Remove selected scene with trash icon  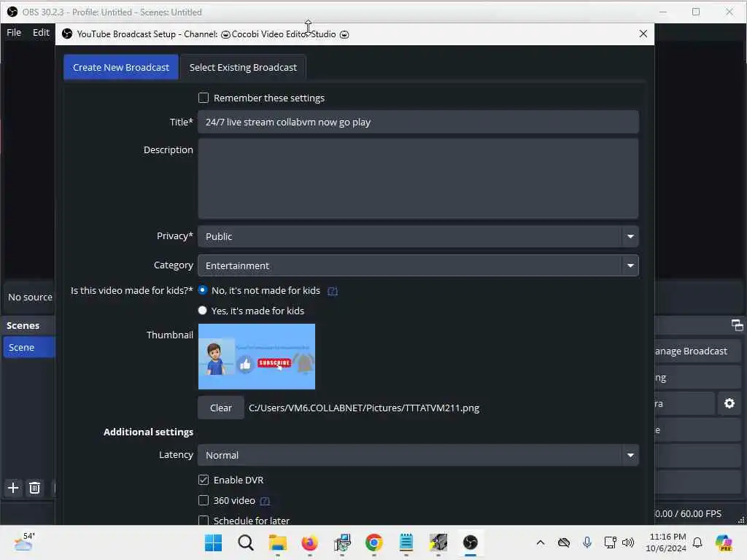coord(34,488)
